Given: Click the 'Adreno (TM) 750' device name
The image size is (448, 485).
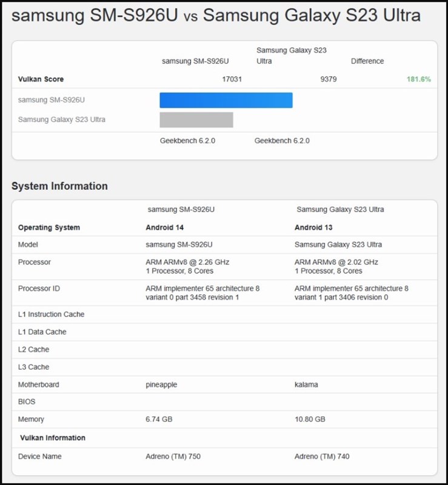Looking at the screenshot, I should pos(173,457).
